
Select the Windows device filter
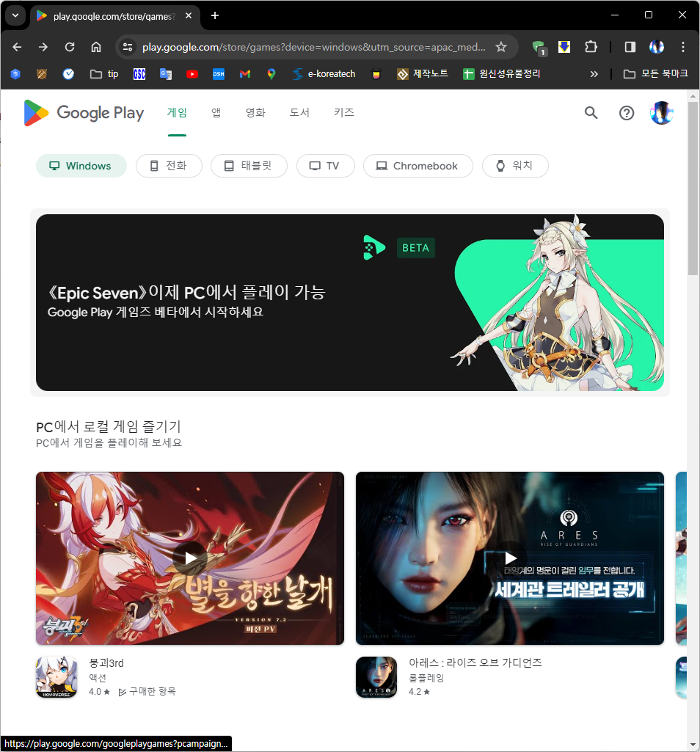(x=81, y=166)
